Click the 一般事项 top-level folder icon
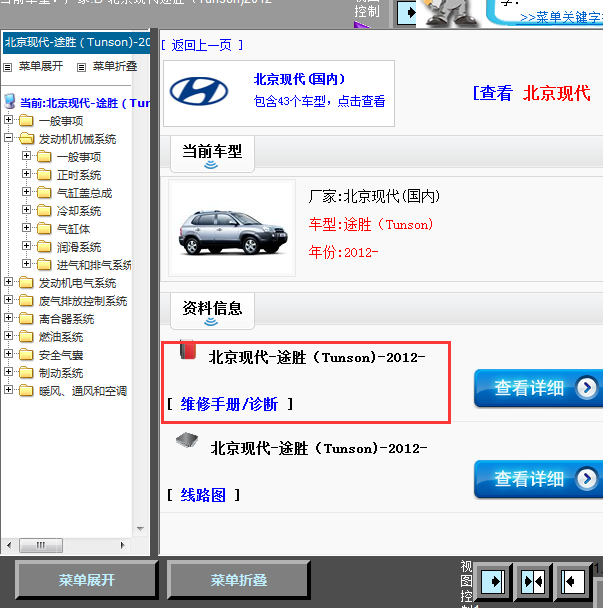Image resolution: width=603 pixels, height=610 pixels. point(26,120)
